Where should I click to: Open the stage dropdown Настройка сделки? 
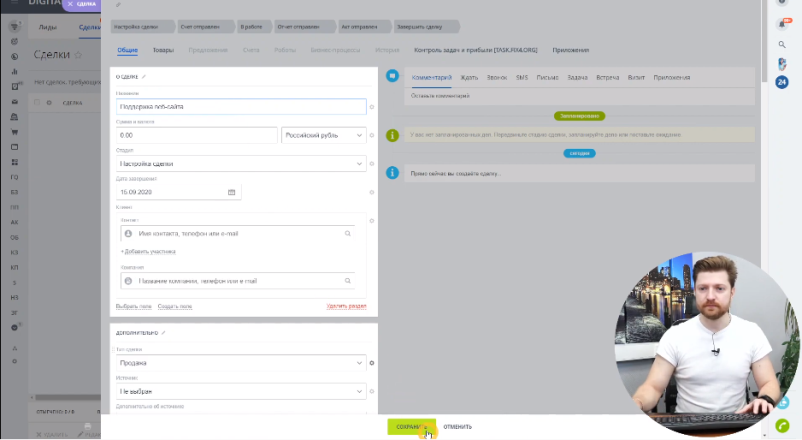pyautogui.click(x=241, y=164)
